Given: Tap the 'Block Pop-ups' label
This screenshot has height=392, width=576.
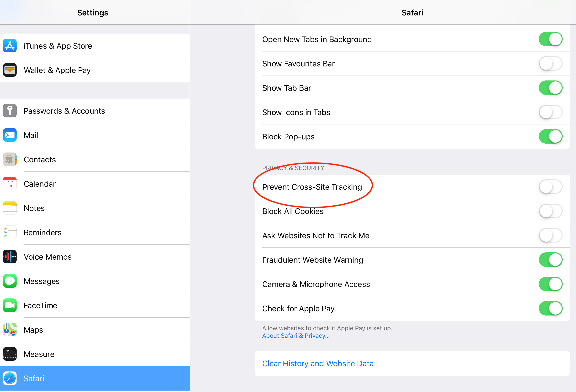Looking at the screenshot, I should 288,137.
